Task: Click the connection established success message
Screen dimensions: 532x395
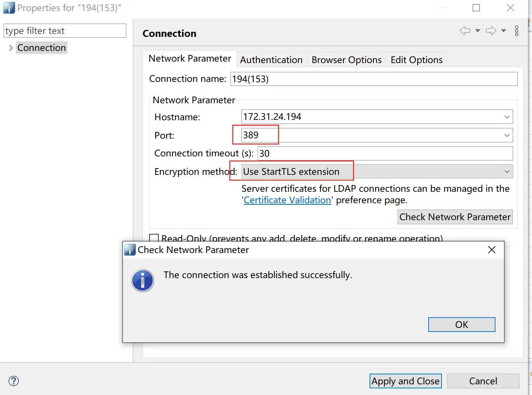Action: [x=258, y=275]
